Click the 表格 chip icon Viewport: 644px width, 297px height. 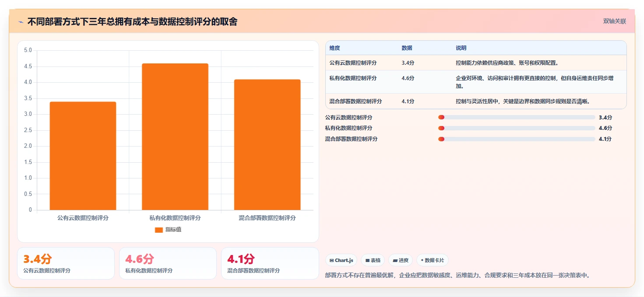(x=368, y=260)
